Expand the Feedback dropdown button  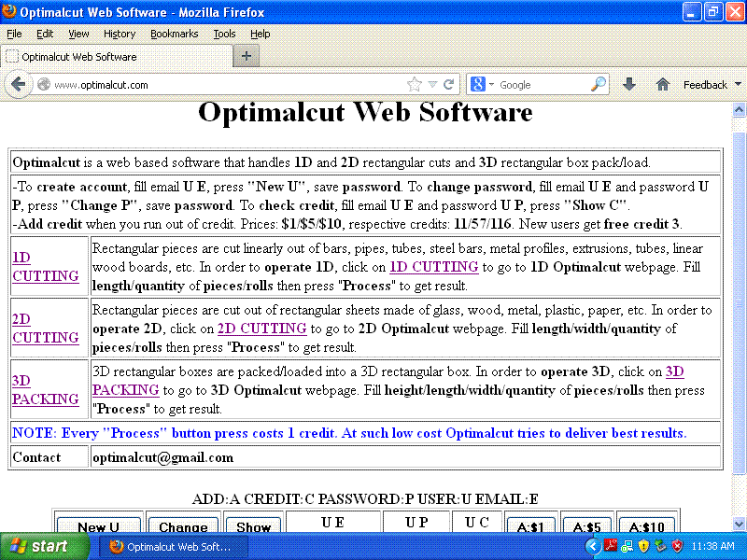click(x=712, y=85)
